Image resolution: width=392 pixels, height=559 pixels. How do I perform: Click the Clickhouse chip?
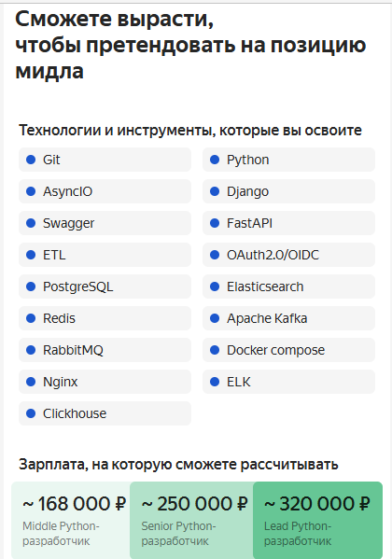105,413
